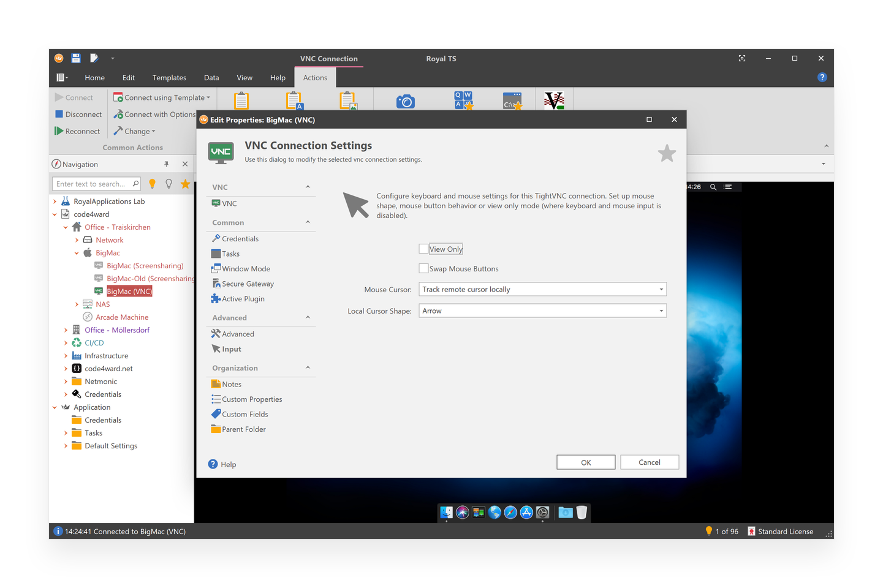Open the Mouse Cursor dropdown
The height and width of the screenshot is (588, 883).
[661, 289]
